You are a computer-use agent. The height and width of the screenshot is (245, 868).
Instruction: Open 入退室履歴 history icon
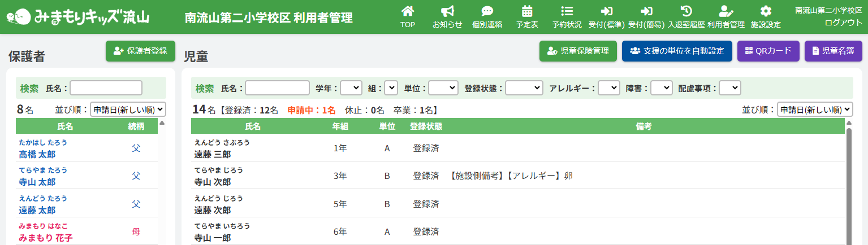coord(686,11)
